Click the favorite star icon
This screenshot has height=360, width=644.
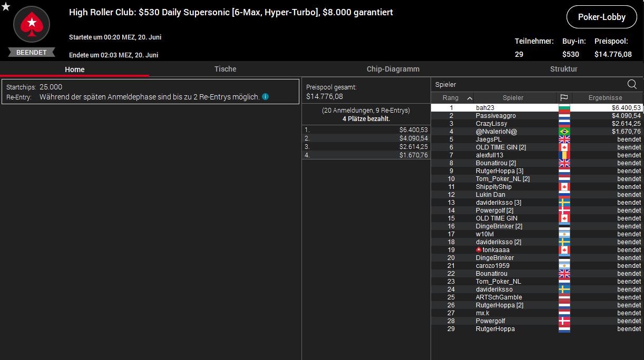coord(5,6)
